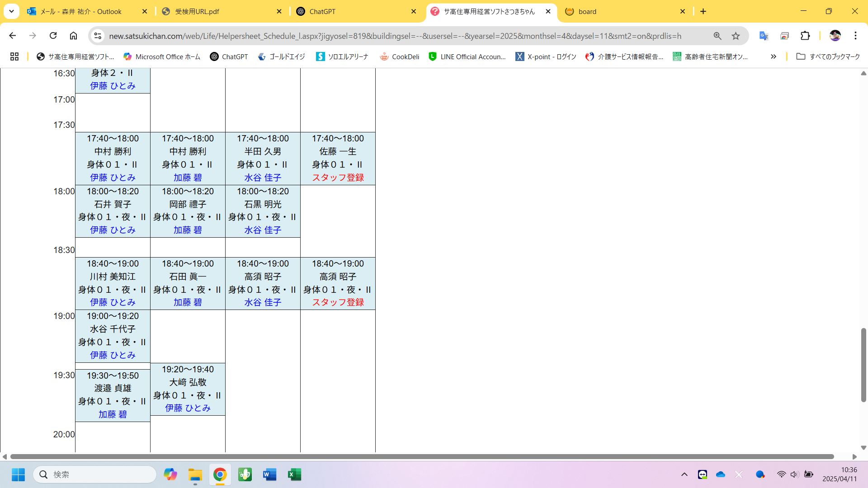Click red スタッフ登録 link at 17:40
868x488 pixels.
[338, 178]
